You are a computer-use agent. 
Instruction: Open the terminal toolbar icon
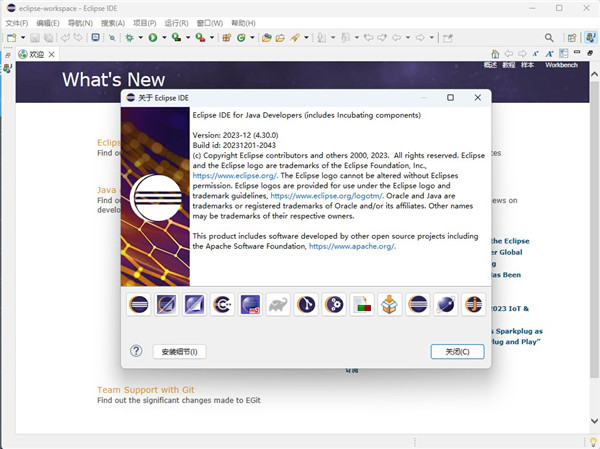(x=96, y=38)
